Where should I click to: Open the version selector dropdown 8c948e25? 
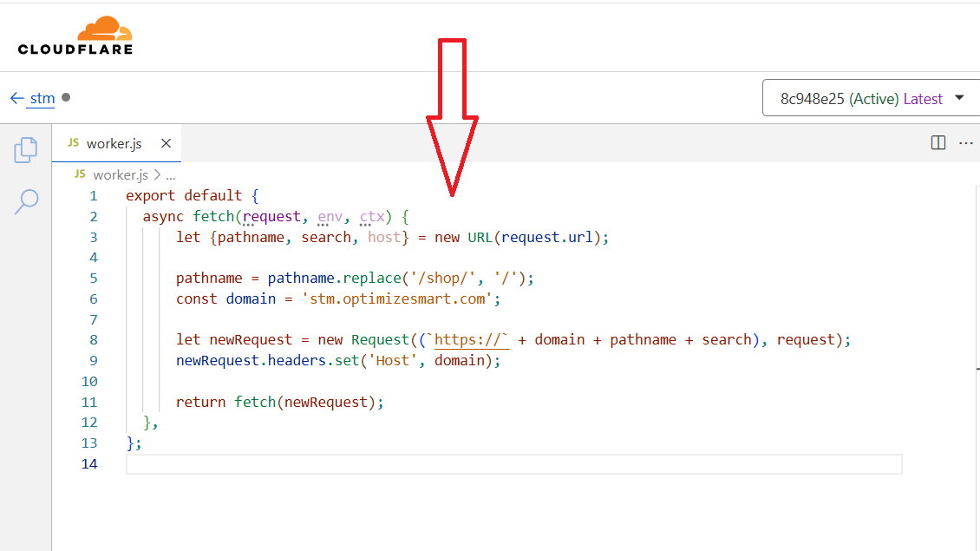870,98
